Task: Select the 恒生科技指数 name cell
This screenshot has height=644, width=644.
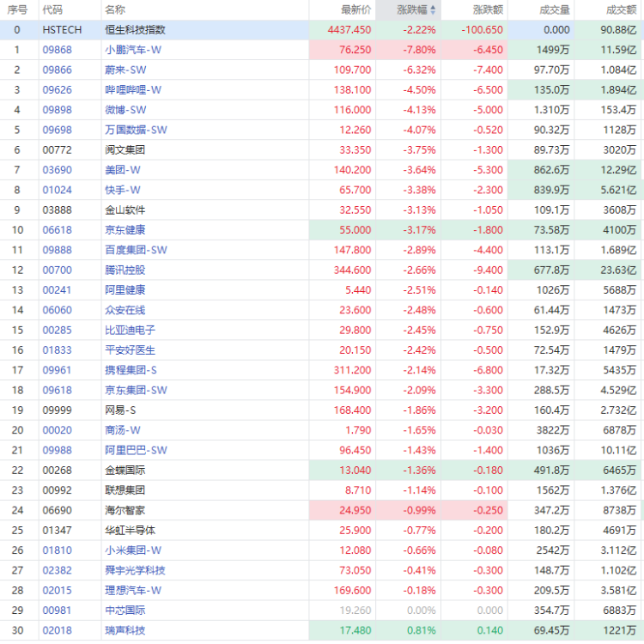Action: [x=135, y=30]
